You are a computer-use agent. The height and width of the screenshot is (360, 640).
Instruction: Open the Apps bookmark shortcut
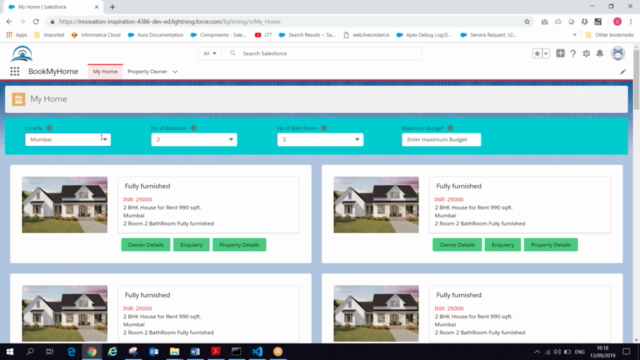(x=17, y=35)
